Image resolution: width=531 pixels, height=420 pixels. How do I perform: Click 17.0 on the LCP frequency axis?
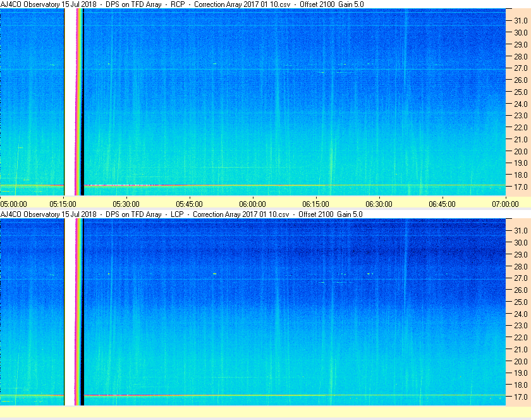(x=521, y=397)
